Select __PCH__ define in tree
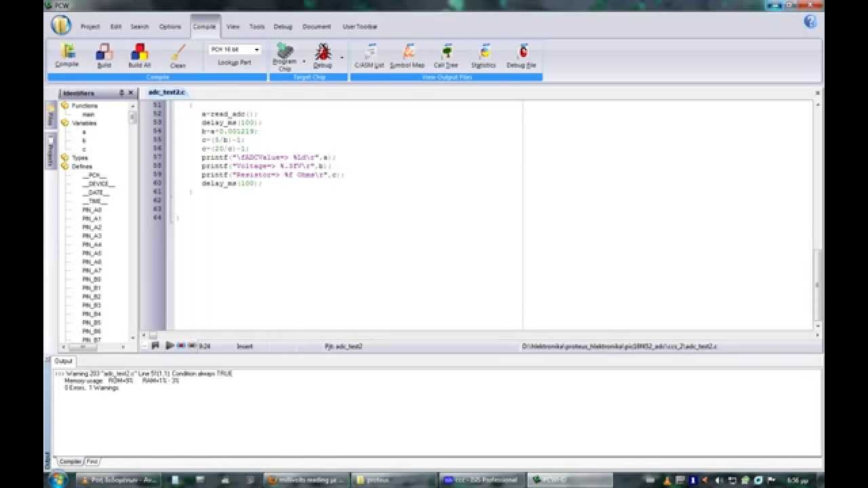Screen dimensions: 868x488 [x=94, y=175]
